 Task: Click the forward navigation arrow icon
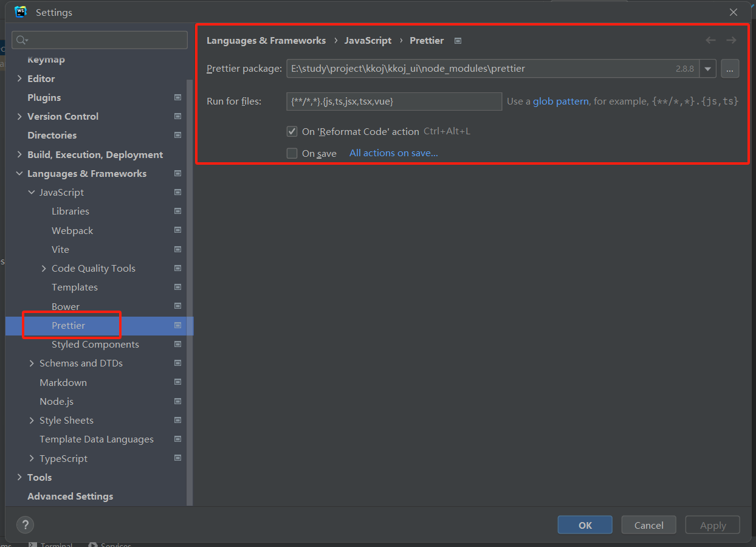click(731, 40)
